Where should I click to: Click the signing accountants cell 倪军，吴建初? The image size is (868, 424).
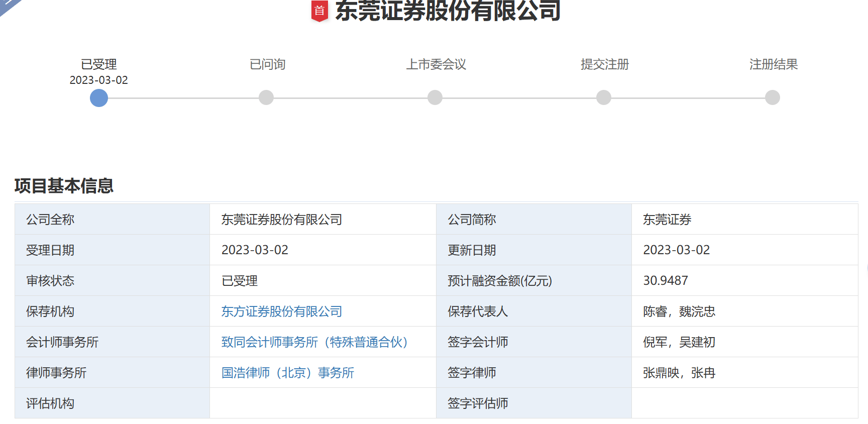tap(679, 342)
